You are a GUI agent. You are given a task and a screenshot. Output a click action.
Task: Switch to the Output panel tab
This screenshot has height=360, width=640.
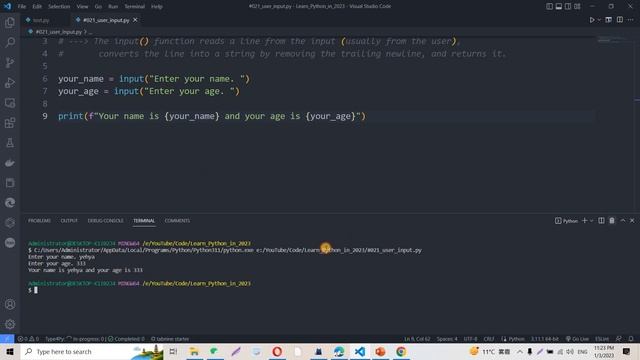tap(69, 220)
